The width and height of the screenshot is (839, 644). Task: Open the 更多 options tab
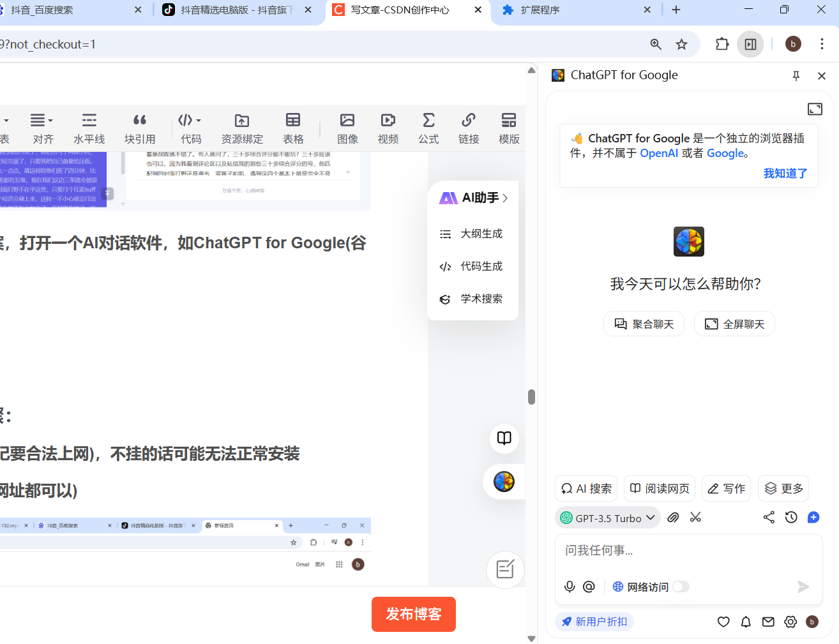tap(783, 488)
